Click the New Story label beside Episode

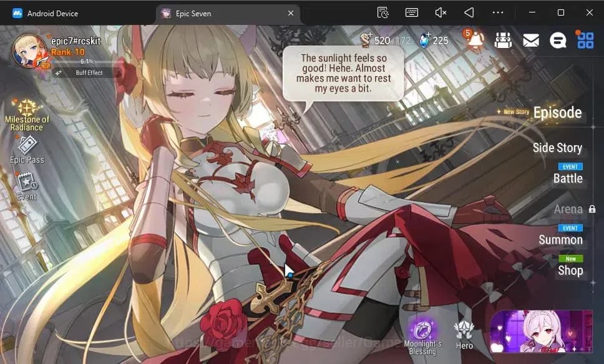(x=516, y=112)
